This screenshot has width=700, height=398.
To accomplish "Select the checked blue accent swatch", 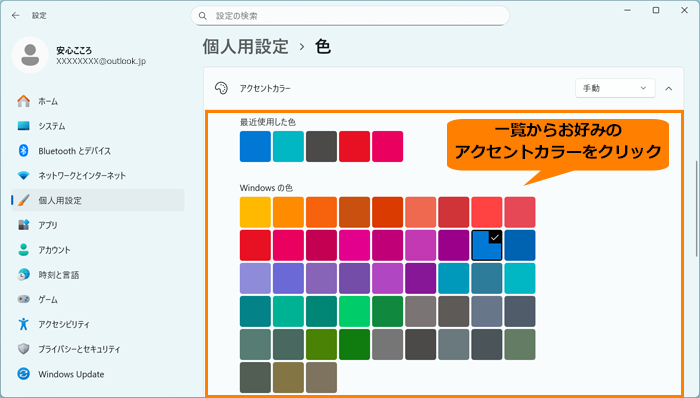I will click(487, 245).
